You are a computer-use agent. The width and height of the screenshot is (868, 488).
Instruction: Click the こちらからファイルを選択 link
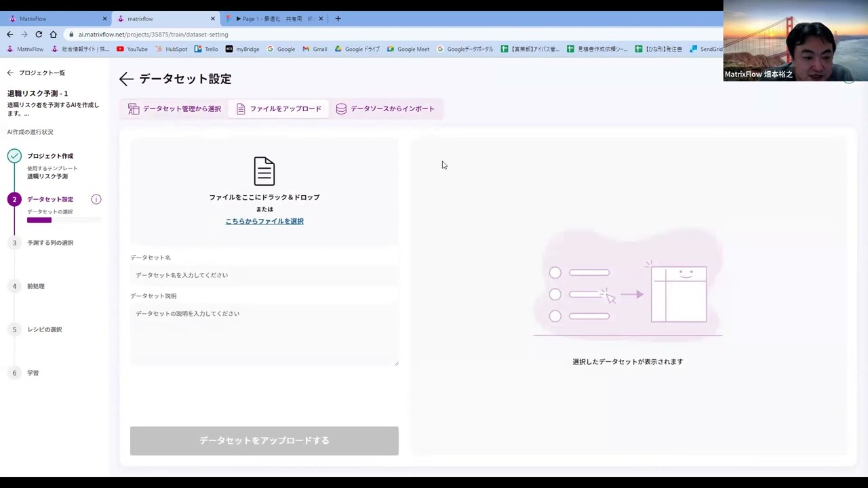pos(264,222)
